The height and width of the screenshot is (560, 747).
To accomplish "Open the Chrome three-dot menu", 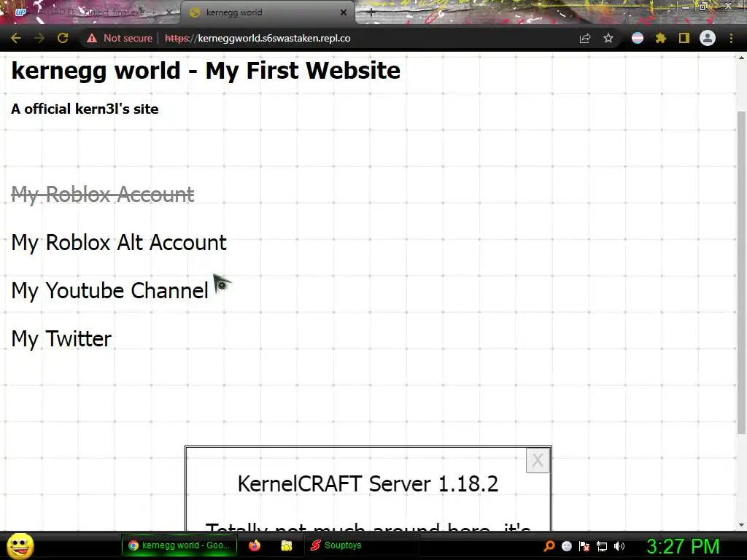I will 731,38.
